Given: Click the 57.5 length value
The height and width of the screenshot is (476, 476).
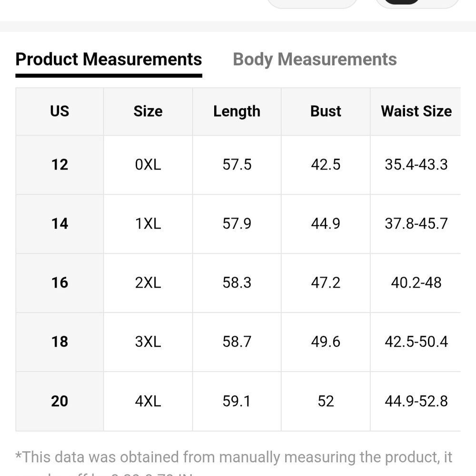Looking at the screenshot, I should pos(237,165).
